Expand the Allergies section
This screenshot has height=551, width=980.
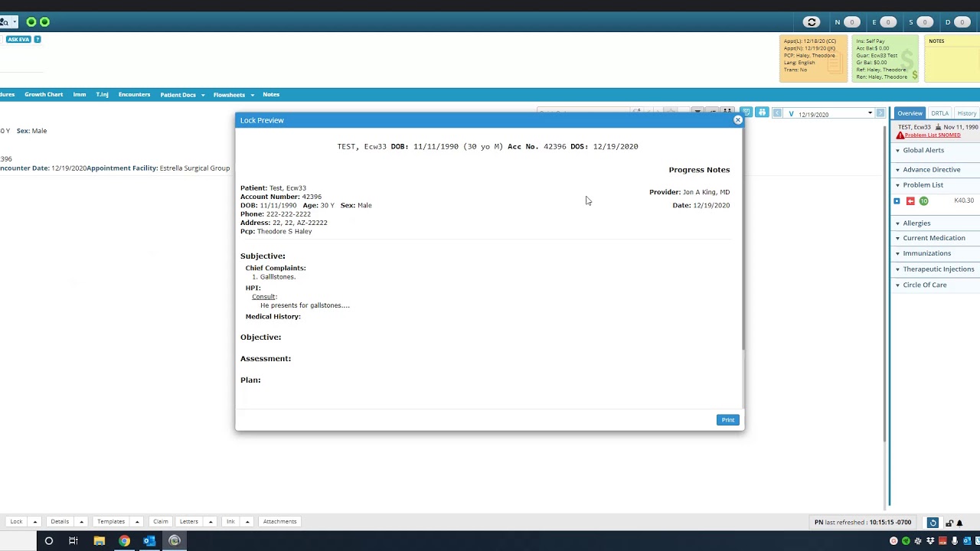click(897, 223)
